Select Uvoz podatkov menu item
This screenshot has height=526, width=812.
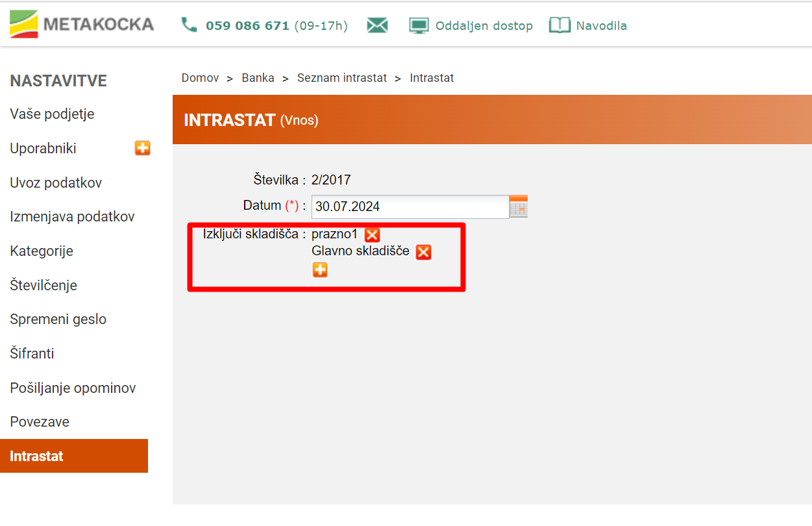coord(56,182)
